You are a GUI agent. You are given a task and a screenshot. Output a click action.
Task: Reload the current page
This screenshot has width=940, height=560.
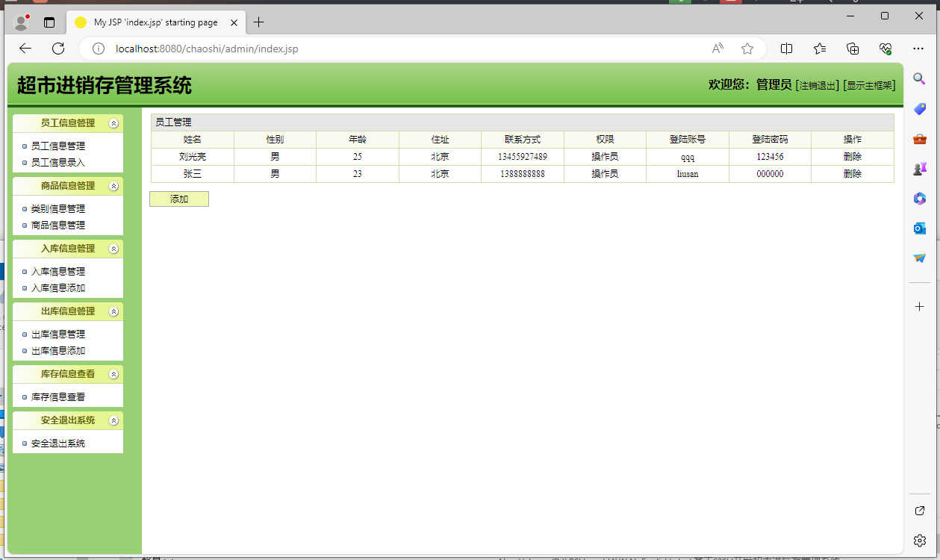coord(58,49)
